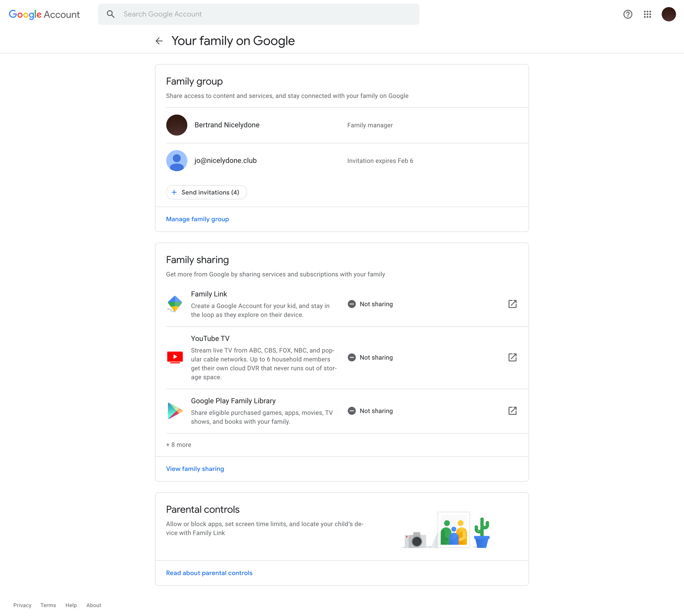This screenshot has height=616, width=684.
Task: Open your account profile avatar
Action: (x=669, y=14)
